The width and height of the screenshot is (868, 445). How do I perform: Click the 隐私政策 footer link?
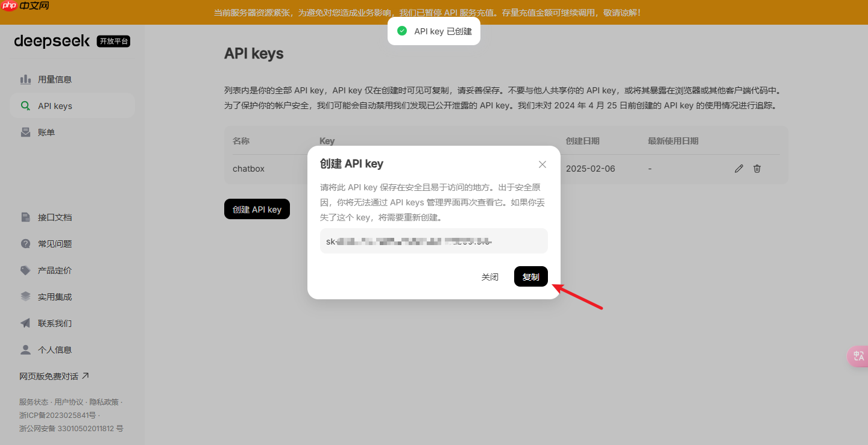pos(104,401)
